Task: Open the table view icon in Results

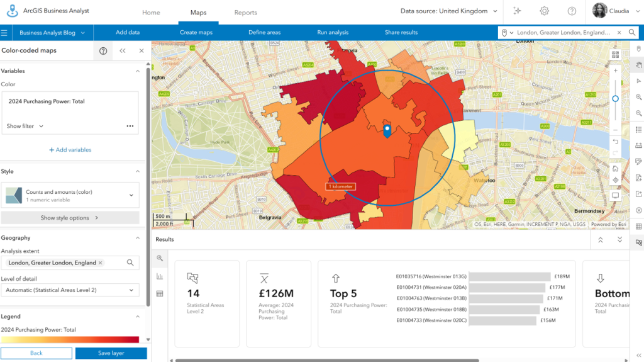Action: click(x=160, y=294)
